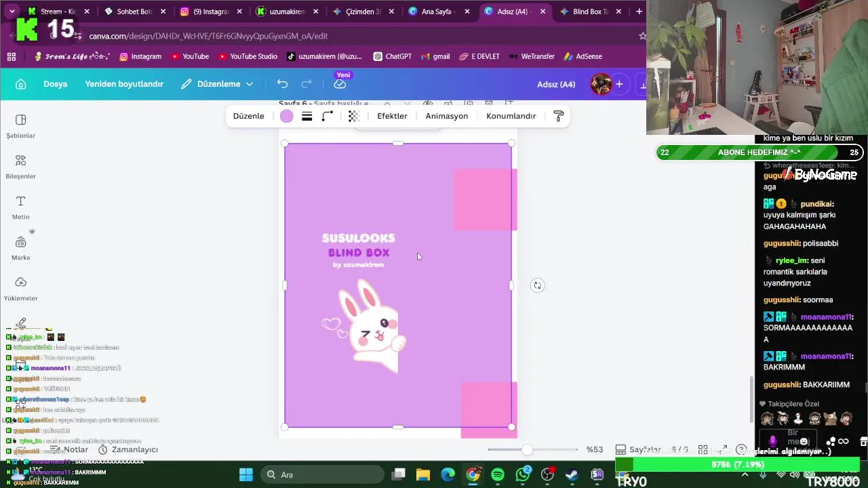The width and height of the screenshot is (868, 488).
Task: Open the lilac fill color swatch
Action: tap(287, 116)
